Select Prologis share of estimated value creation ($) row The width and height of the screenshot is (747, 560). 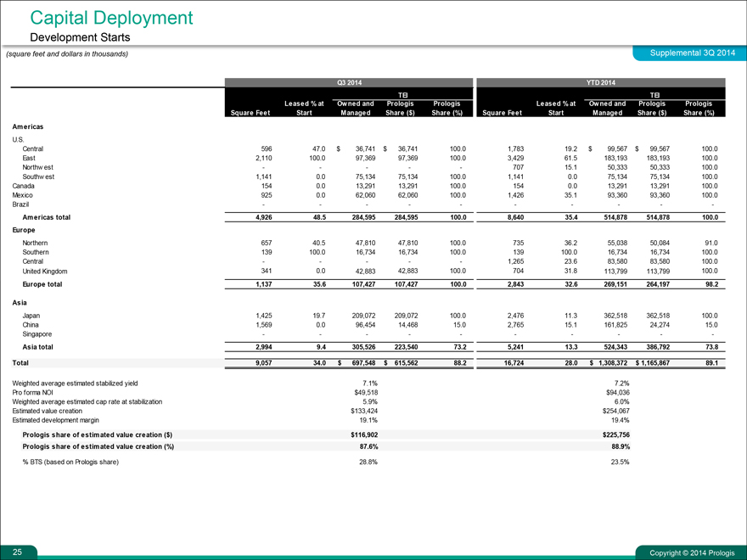pyautogui.click(x=98, y=434)
